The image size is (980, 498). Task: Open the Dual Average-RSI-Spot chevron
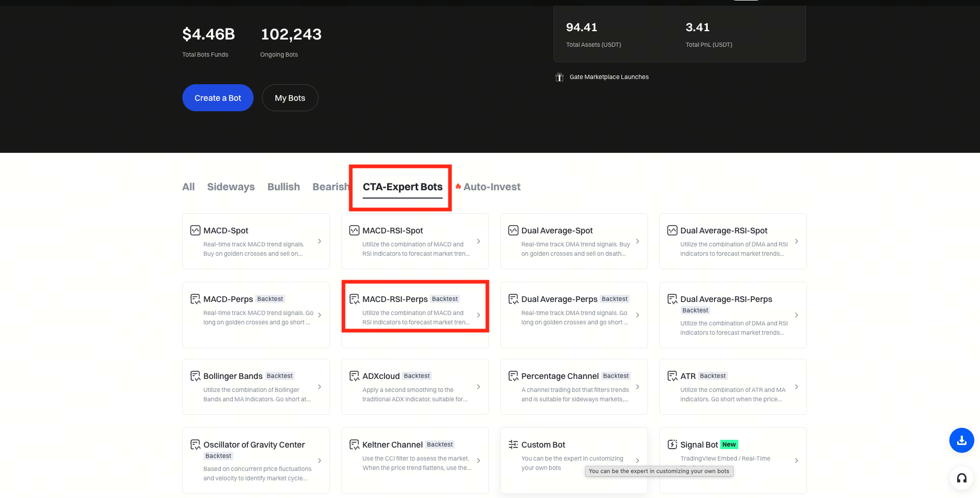(x=797, y=241)
